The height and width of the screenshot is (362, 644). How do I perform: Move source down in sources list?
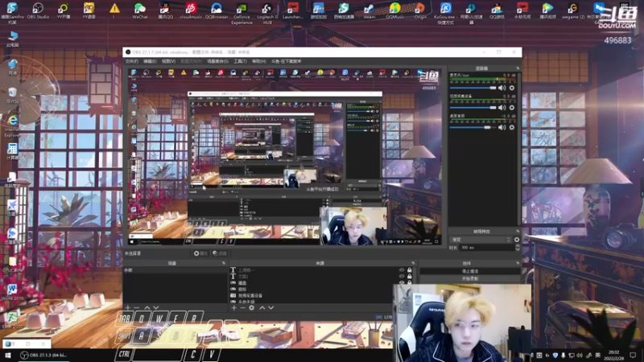pos(270,307)
